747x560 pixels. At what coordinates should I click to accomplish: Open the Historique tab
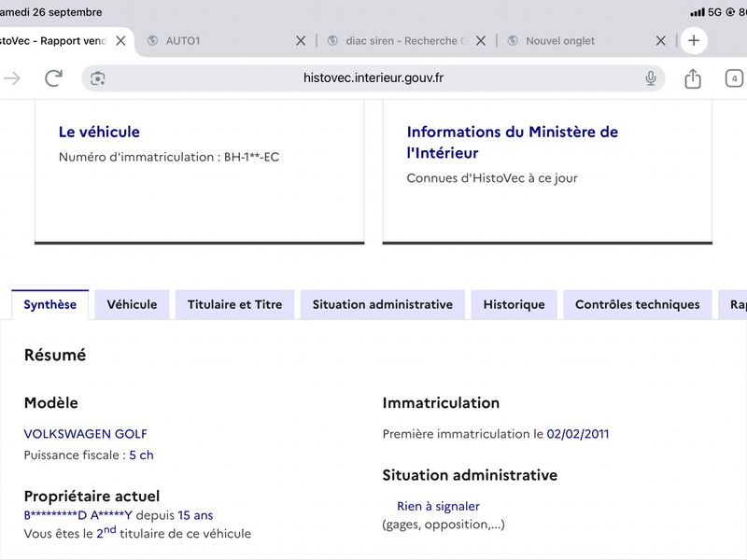coord(514,305)
